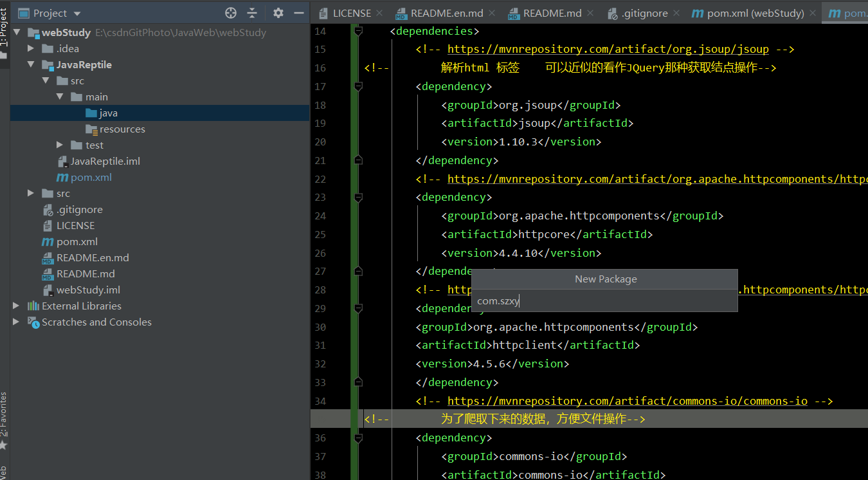Open the commons-io mvnrepository link
The width and height of the screenshot is (868, 480).
coord(628,402)
